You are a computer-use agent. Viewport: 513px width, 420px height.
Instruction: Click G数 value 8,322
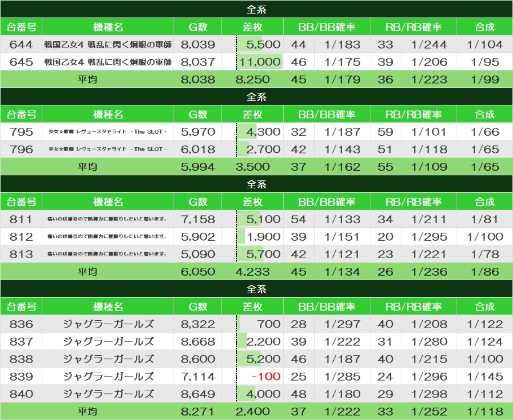198,324
